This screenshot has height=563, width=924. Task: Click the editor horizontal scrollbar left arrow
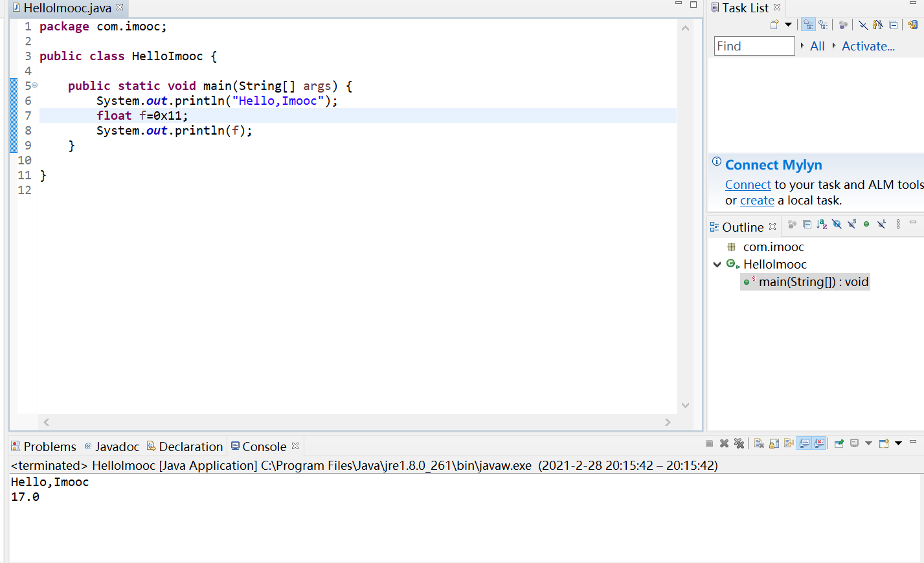click(x=46, y=422)
